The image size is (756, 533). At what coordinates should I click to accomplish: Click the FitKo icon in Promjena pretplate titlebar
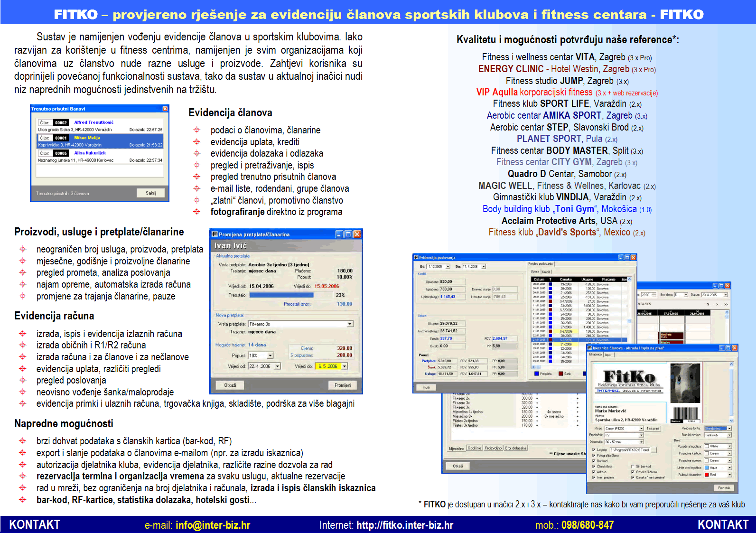click(x=215, y=234)
